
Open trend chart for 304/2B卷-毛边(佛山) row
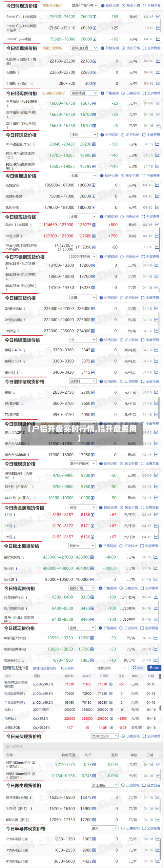[157, 287]
